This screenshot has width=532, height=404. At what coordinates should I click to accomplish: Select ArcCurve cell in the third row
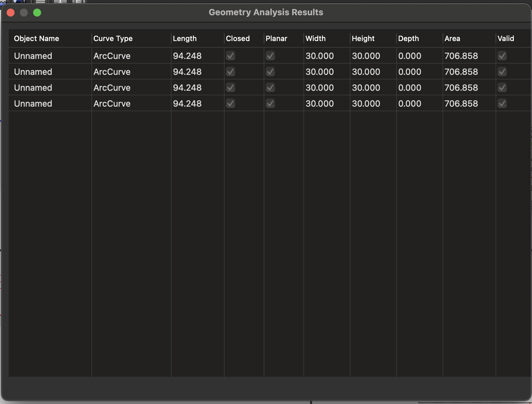tap(112, 87)
